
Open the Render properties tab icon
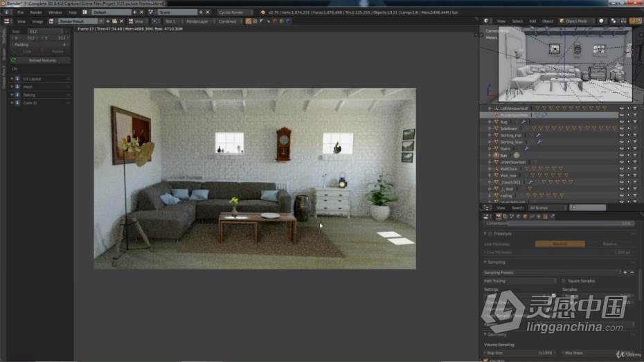pyautogui.click(x=498, y=217)
